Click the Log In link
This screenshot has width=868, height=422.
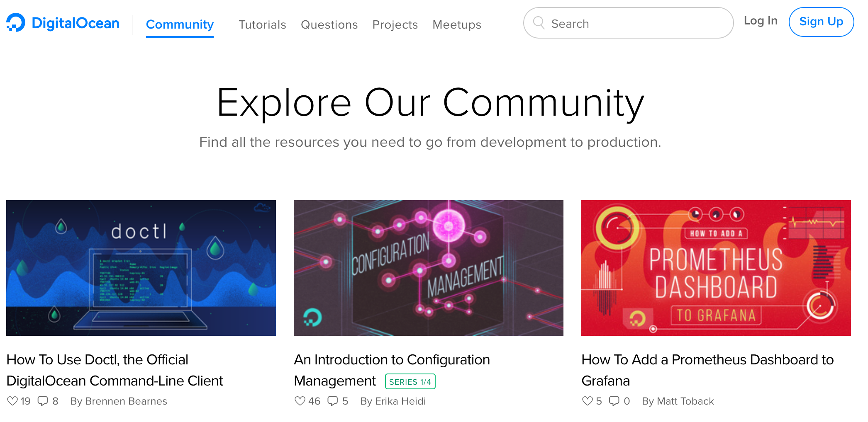pos(761,21)
